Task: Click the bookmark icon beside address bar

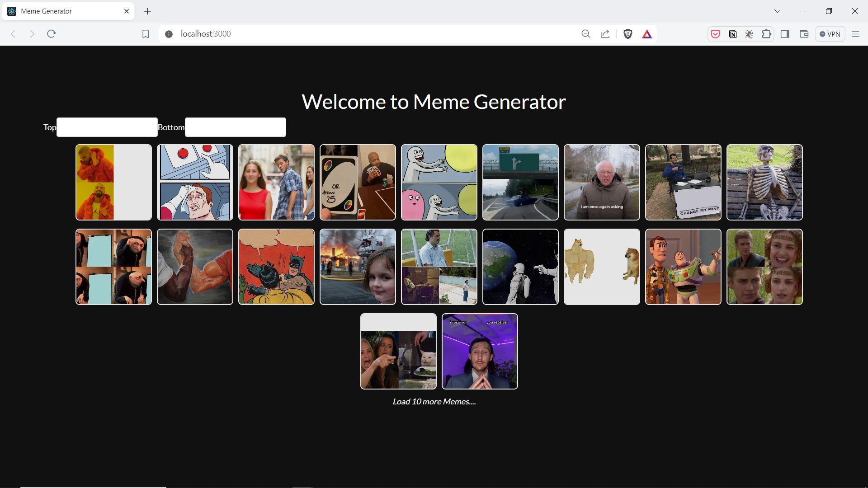Action: (x=146, y=34)
